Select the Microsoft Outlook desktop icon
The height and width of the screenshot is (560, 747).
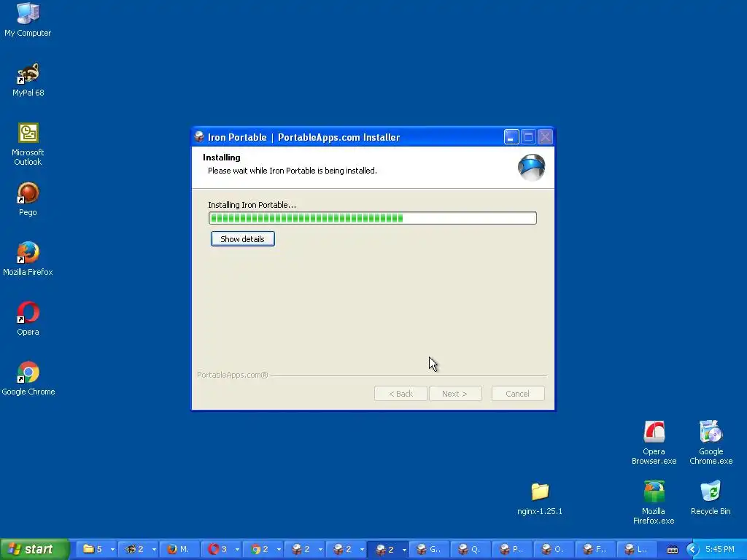[x=28, y=144]
